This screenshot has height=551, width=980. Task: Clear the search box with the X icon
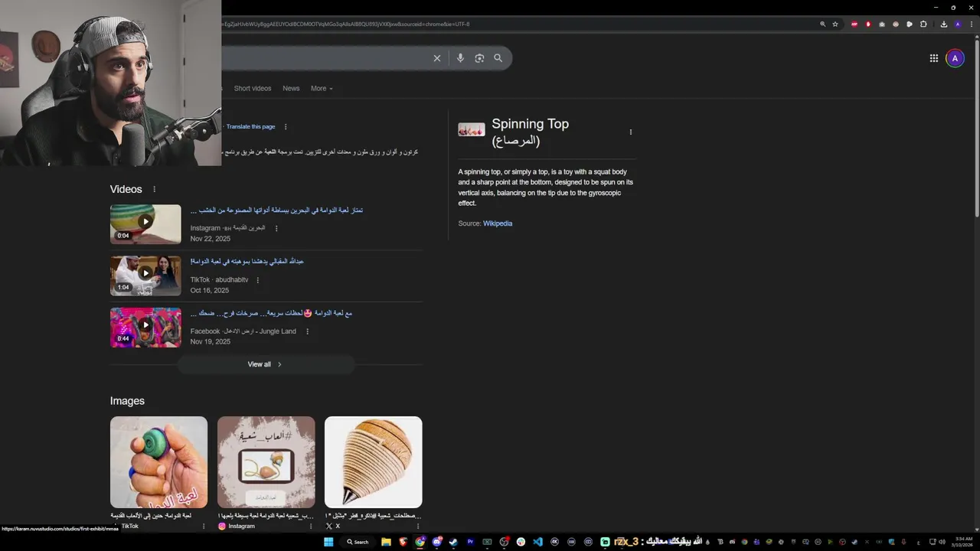(437, 58)
